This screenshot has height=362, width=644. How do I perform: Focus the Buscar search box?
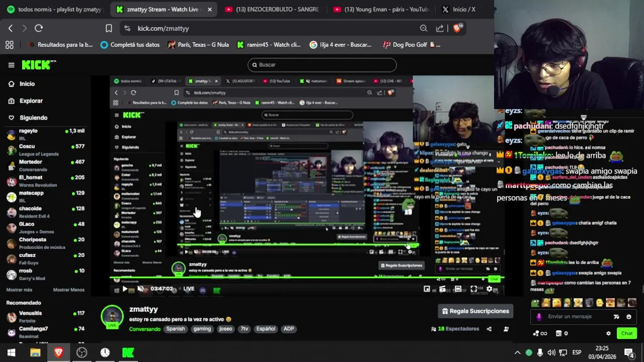click(322, 65)
